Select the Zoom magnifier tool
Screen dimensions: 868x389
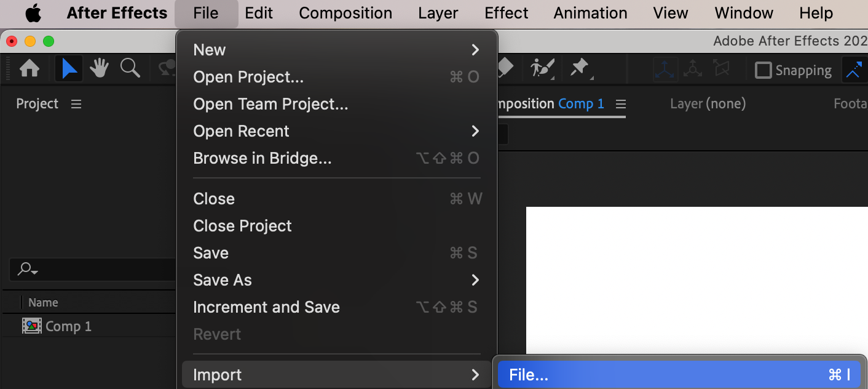tap(130, 68)
